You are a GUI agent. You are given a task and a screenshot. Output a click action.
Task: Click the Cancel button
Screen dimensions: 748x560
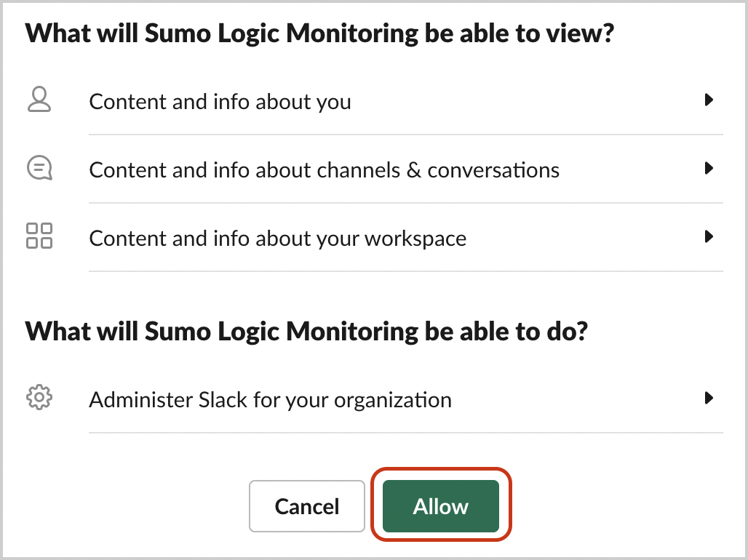point(307,506)
